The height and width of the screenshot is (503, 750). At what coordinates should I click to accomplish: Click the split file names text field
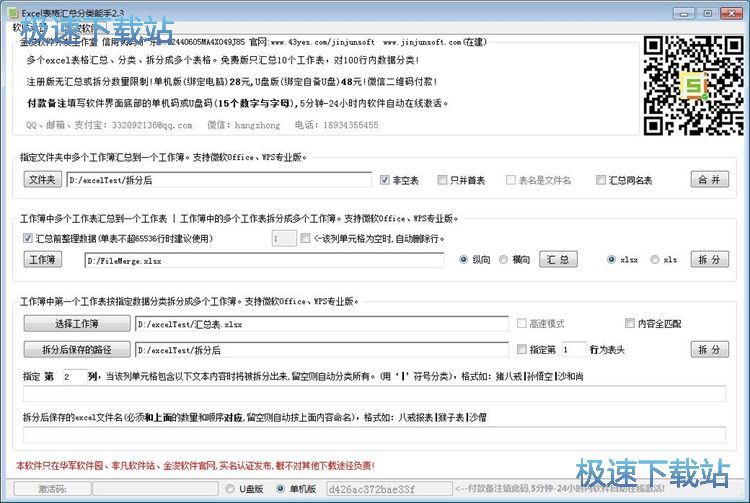(x=375, y=435)
